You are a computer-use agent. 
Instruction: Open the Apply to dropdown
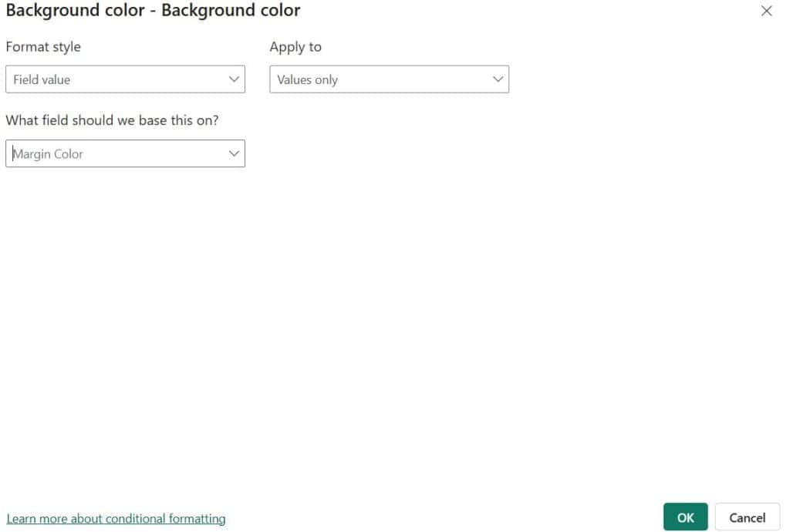(x=389, y=79)
